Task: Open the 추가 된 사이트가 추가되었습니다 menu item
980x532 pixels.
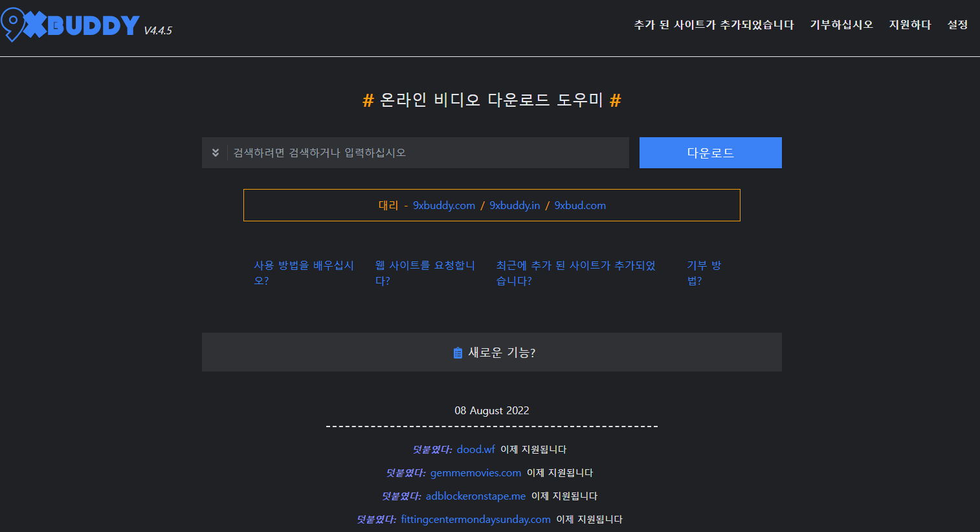Action: click(x=714, y=25)
